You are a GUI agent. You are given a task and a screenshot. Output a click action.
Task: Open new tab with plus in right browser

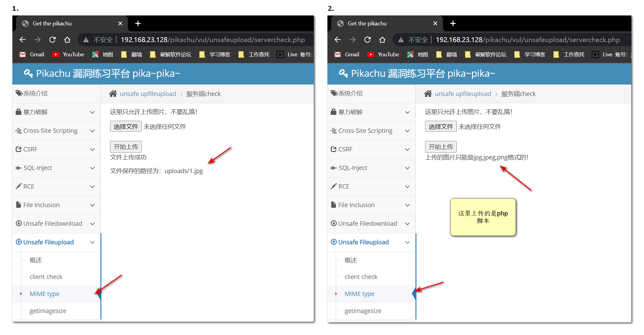point(453,24)
